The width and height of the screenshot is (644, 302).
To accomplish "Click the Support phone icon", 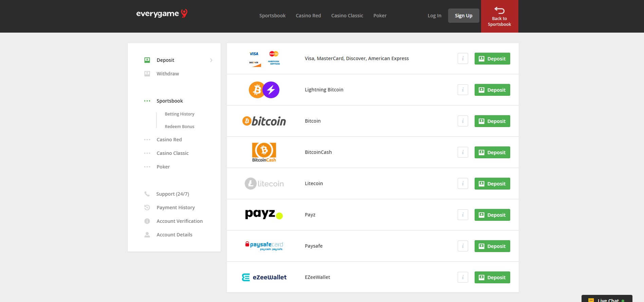I will tap(147, 194).
